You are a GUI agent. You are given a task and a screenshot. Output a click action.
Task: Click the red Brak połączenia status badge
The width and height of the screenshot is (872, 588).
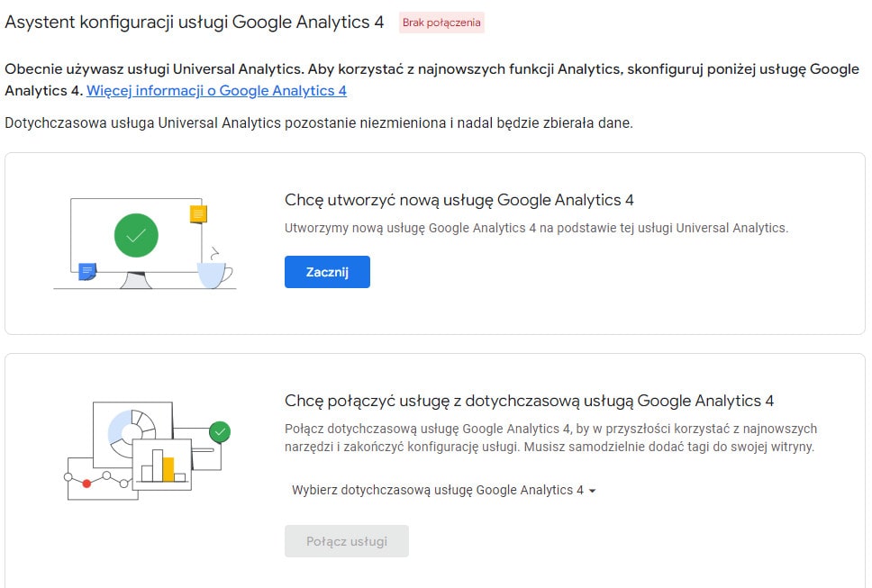click(441, 23)
